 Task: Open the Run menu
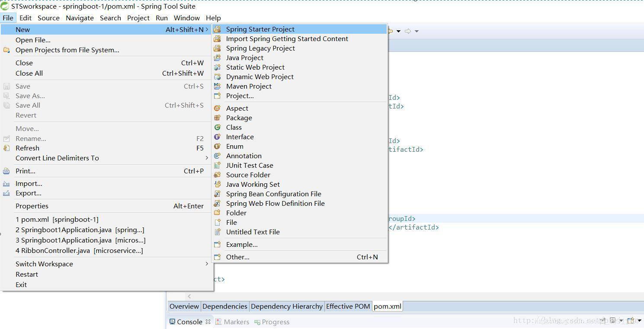(162, 18)
